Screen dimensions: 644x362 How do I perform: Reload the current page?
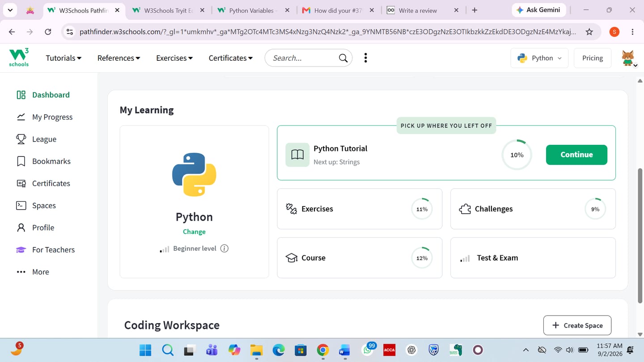[48, 32]
